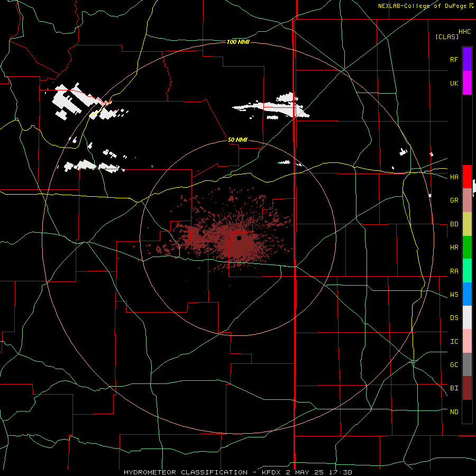Screen dimensions: 476x476
Task: Click the GR legend label
Action: 454,200
